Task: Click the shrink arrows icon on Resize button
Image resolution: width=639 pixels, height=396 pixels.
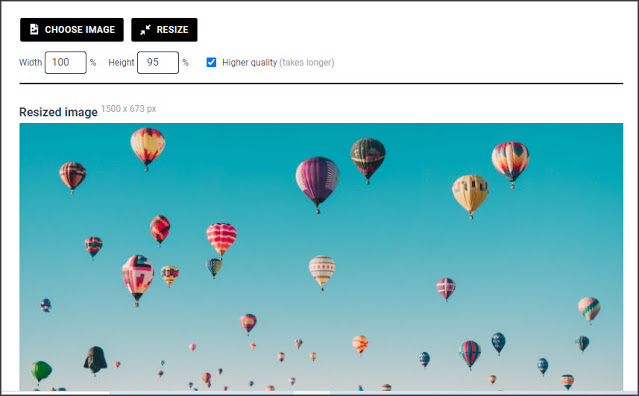Action: [x=145, y=30]
